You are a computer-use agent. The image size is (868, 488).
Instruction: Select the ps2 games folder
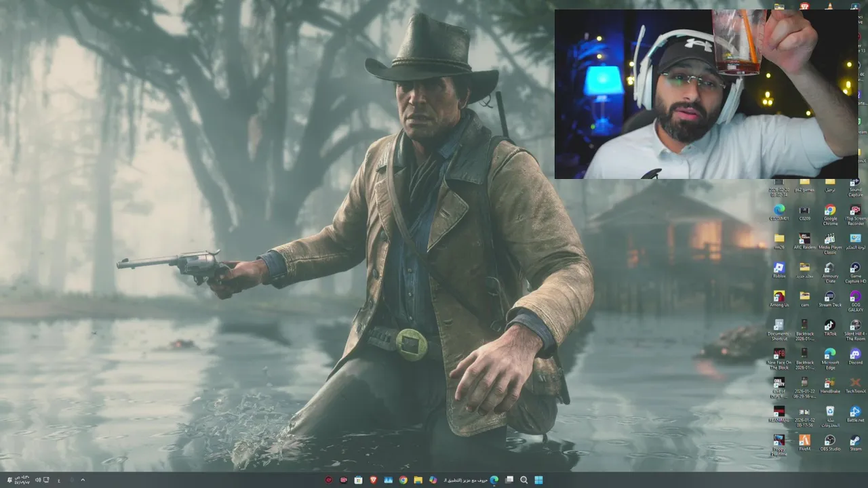[804, 186]
